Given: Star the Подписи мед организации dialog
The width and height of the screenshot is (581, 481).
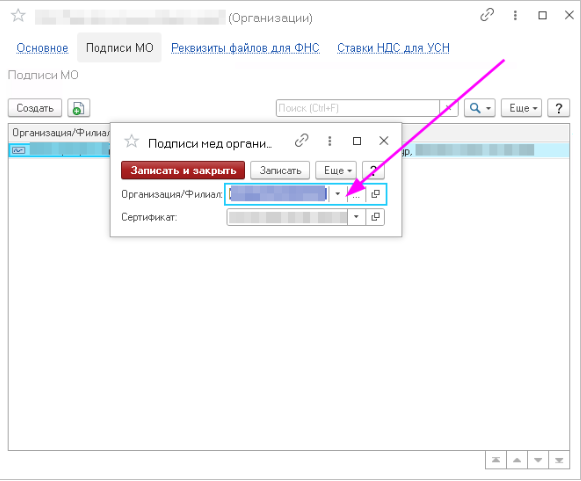Looking at the screenshot, I should pyautogui.click(x=131, y=142).
